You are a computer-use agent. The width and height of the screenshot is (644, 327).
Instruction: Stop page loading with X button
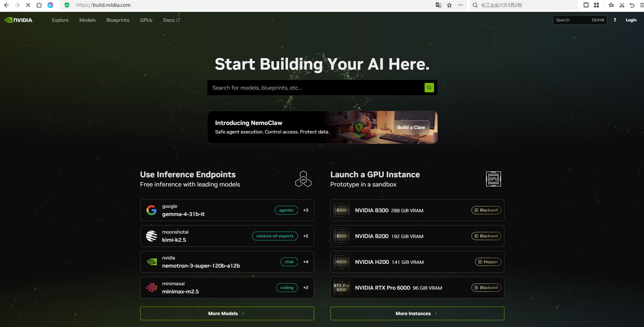point(28,5)
